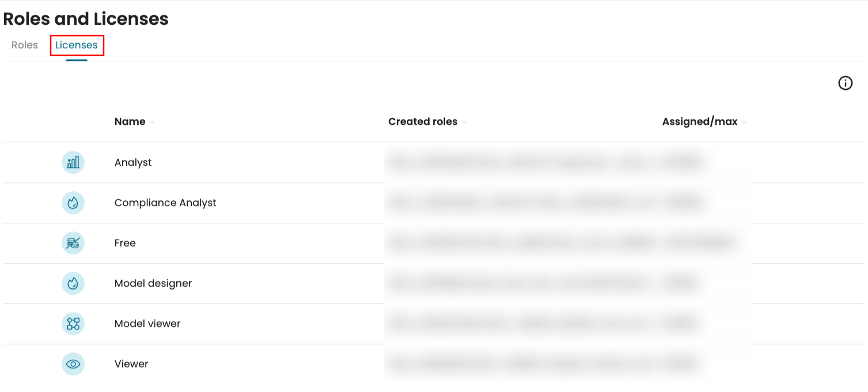Click the Analyst bar chart icon
The image size is (868, 392).
click(x=73, y=162)
